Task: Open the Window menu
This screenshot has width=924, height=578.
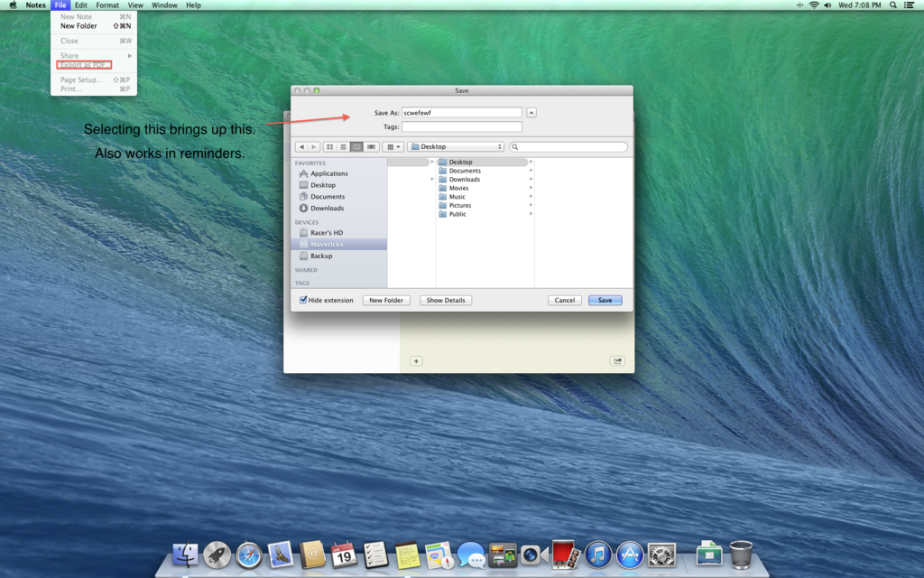Action: 164,5
